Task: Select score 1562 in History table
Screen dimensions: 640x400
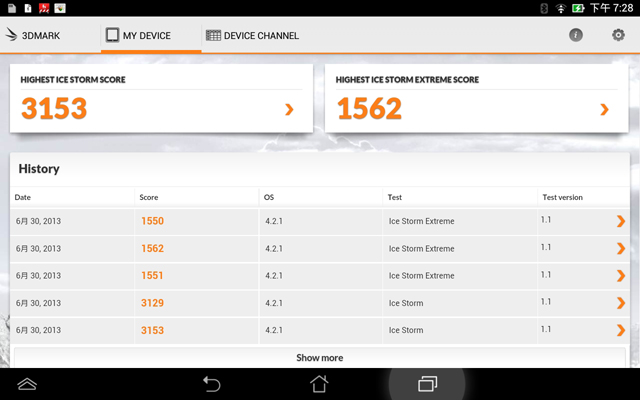Action: (x=152, y=248)
